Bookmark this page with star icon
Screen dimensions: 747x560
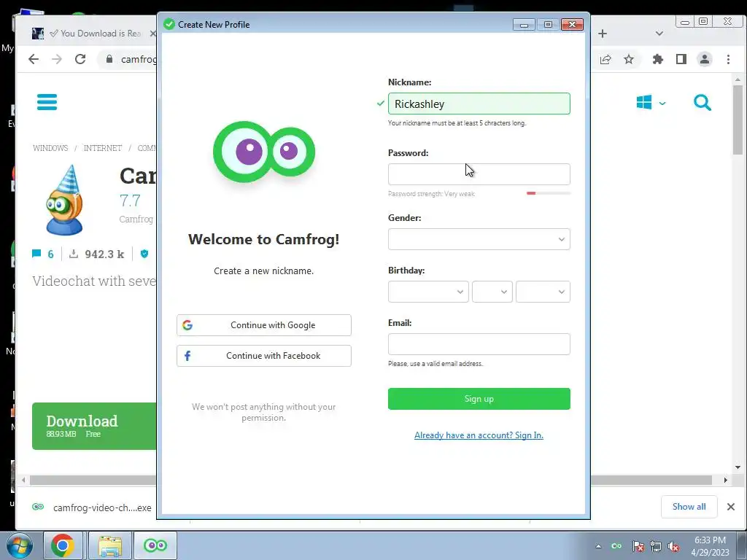coord(629,59)
